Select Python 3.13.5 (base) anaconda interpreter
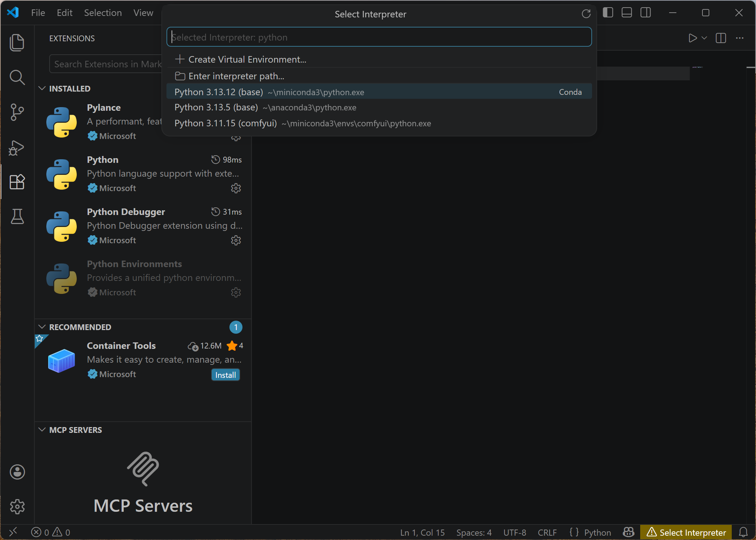This screenshot has width=756, height=540. 379,107
